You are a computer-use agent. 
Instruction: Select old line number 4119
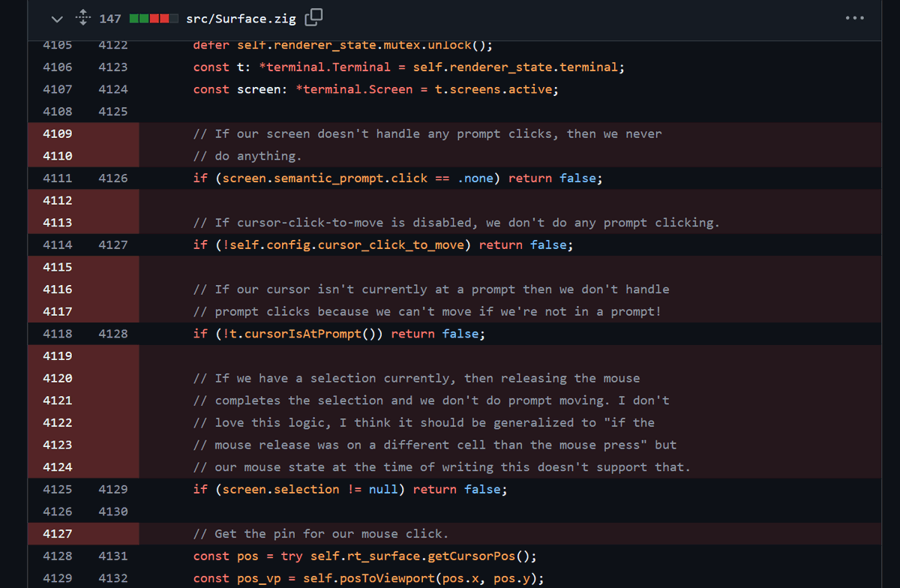tap(58, 356)
